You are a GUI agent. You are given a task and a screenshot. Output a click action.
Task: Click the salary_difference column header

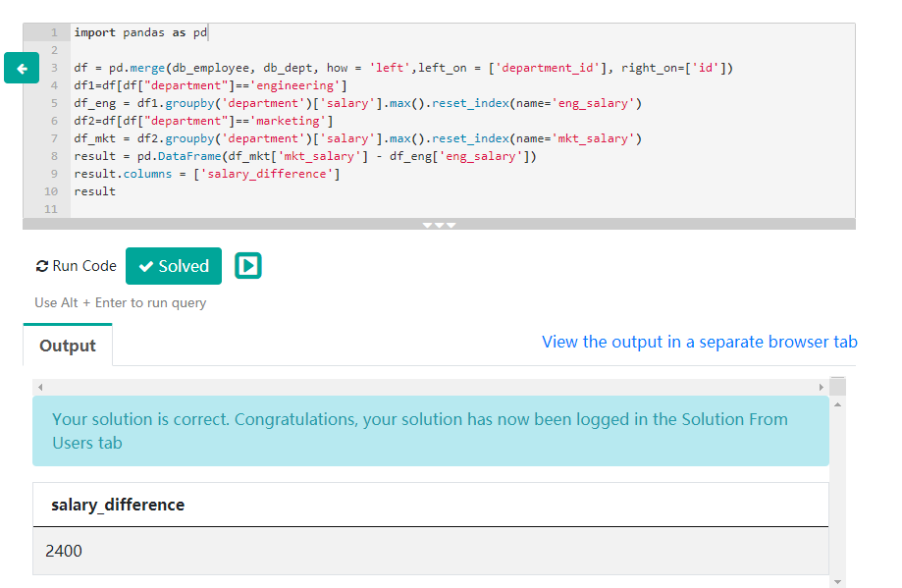click(x=118, y=505)
